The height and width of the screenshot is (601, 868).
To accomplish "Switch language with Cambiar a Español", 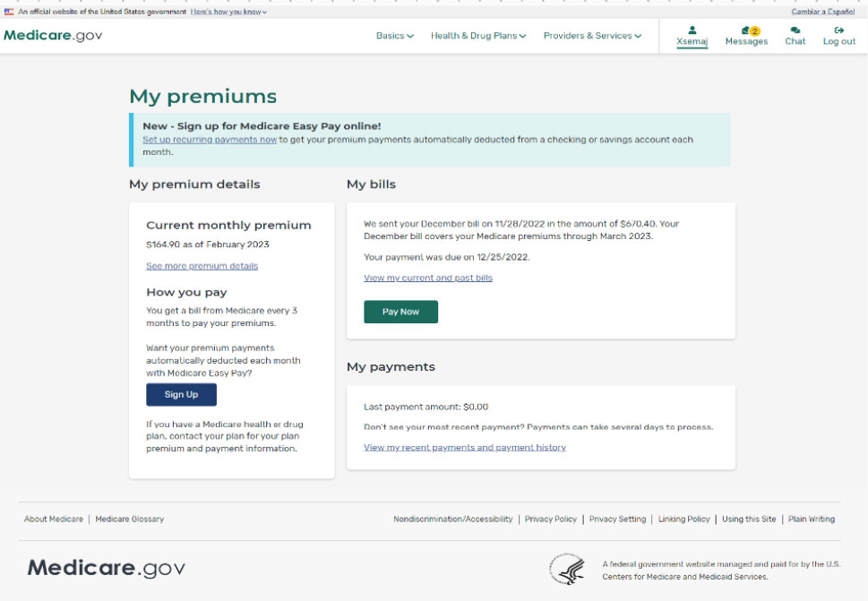I will (x=822, y=12).
